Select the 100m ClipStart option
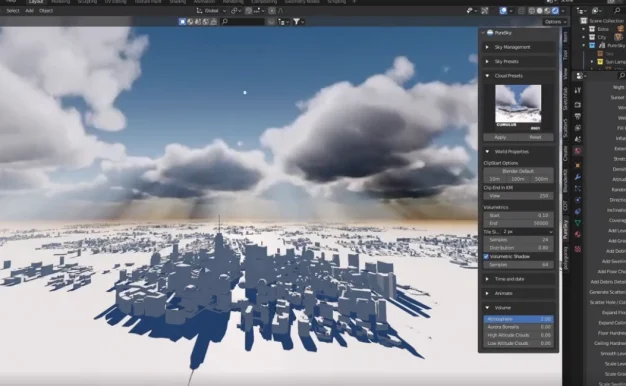This screenshot has width=626, height=386. coord(518,179)
